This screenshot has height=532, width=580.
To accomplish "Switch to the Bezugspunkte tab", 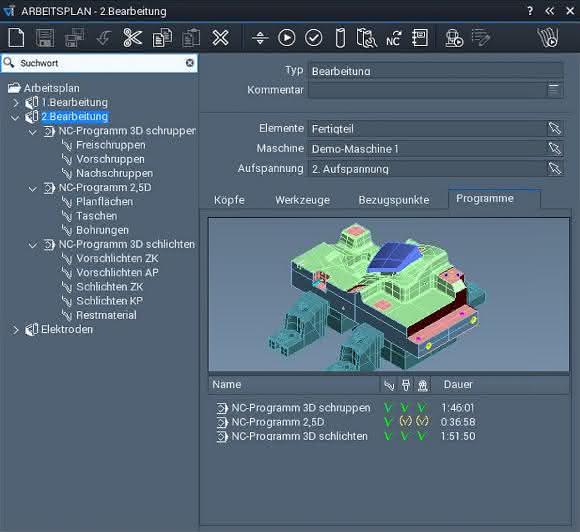I will (x=394, y=200).
